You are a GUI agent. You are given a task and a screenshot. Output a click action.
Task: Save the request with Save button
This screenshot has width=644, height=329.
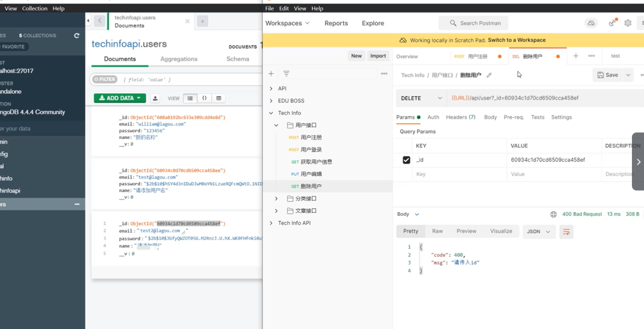point(608,75)
